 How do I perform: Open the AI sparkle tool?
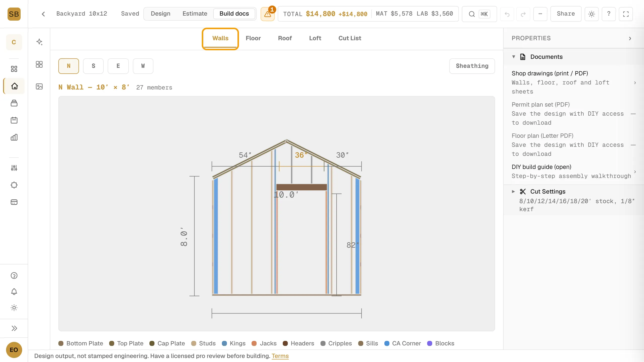click(x=39, y=42)
